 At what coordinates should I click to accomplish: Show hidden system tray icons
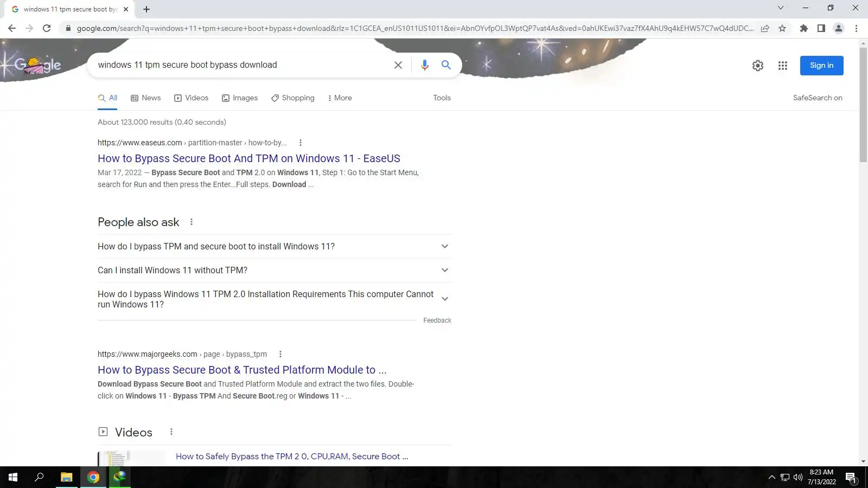pyautogui.click(x=772, y=478)
